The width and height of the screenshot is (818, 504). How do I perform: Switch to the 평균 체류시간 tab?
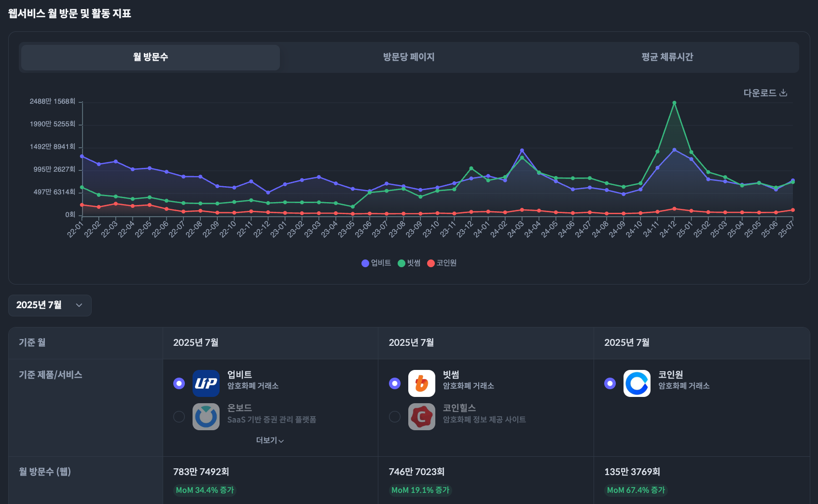(667, 57)
